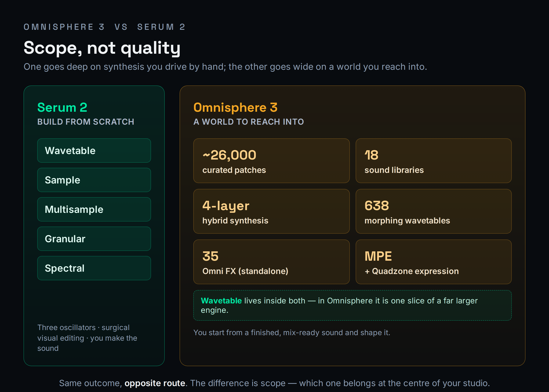Click the bold 'opposite route' text
Image resolution: width=549 pixels, height=392 pixels.
(155, 383)
